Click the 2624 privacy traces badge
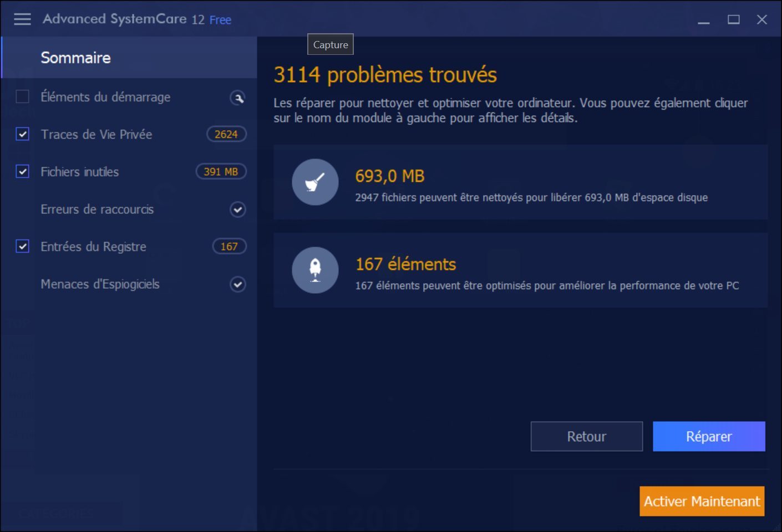 (226, 134)
